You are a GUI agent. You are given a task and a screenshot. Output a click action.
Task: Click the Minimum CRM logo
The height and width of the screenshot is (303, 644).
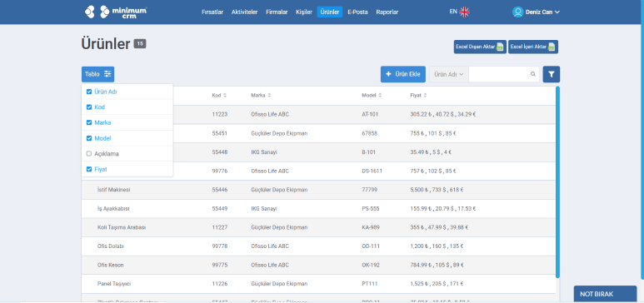tap(116, 12)
